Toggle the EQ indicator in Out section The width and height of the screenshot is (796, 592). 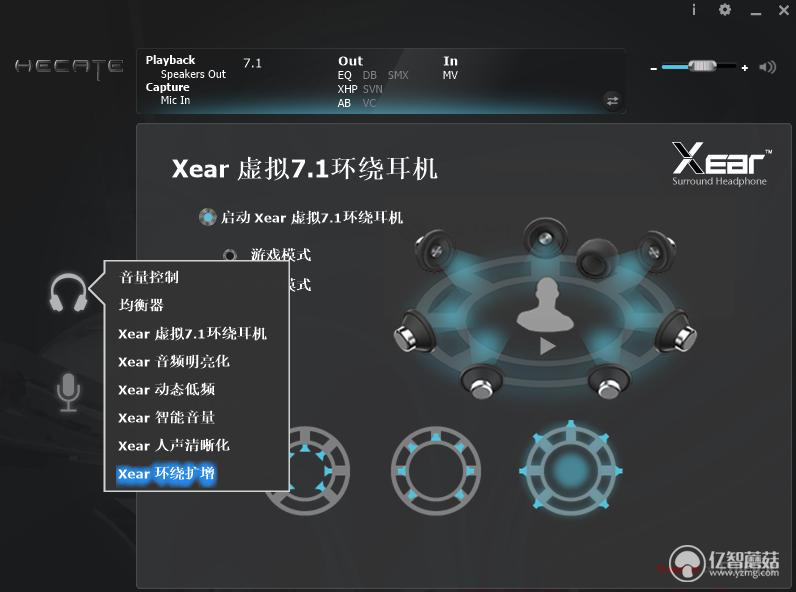click(344, 75)
